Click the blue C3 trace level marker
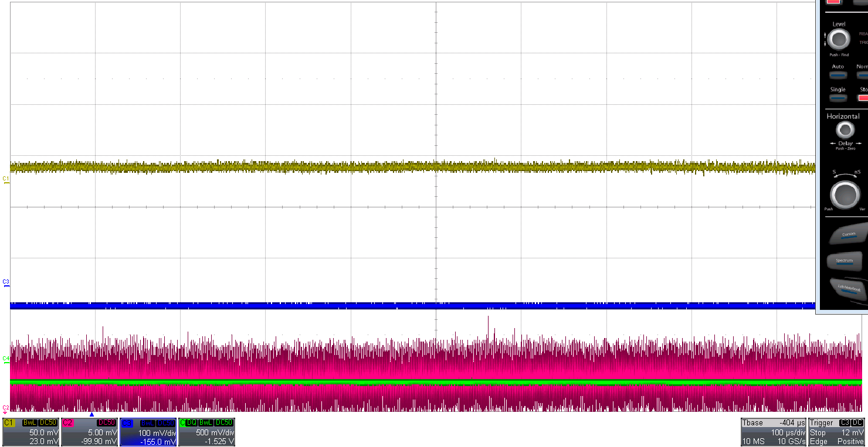The width and height of the screenshot is (868, 447). 6,284
